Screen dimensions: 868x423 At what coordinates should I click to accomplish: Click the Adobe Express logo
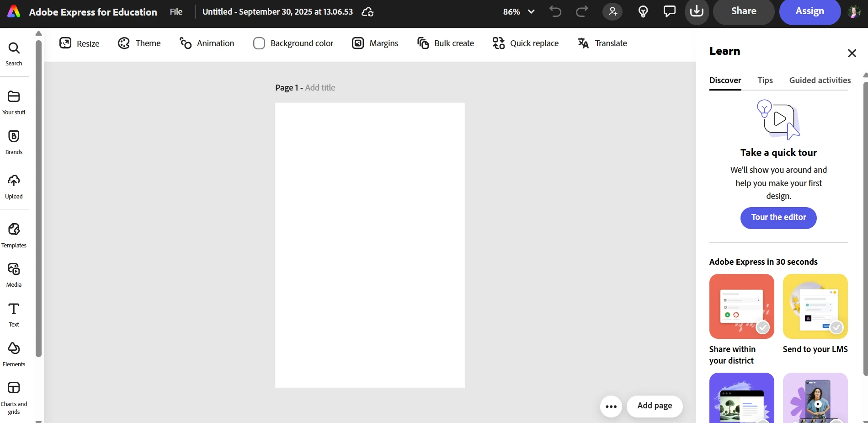click(14, 11)
